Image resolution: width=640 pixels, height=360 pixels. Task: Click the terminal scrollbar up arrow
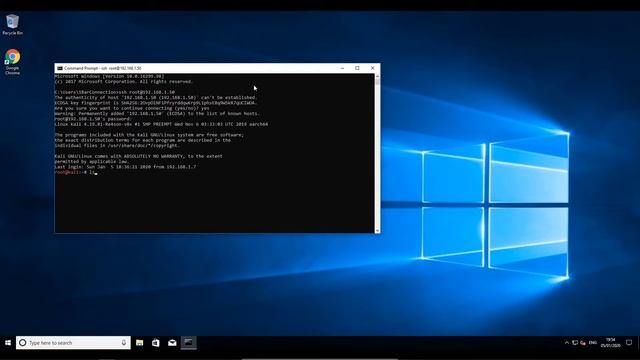coord(377,76)
